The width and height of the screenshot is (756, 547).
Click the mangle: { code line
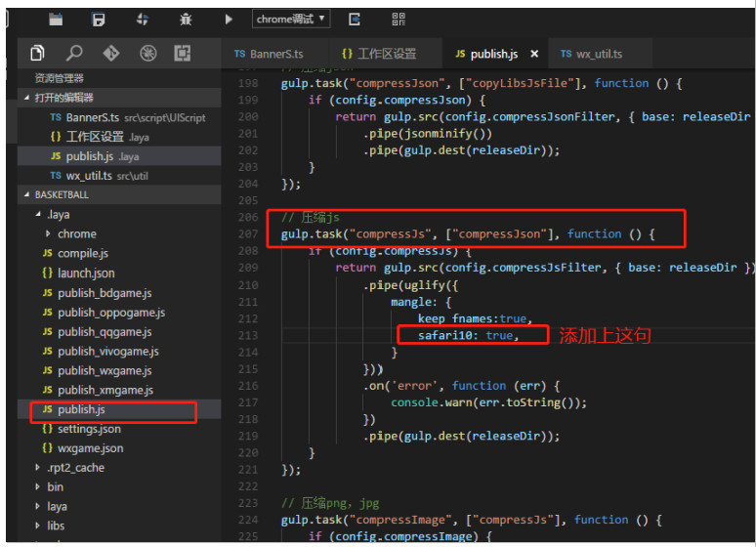tap(421, 302)
